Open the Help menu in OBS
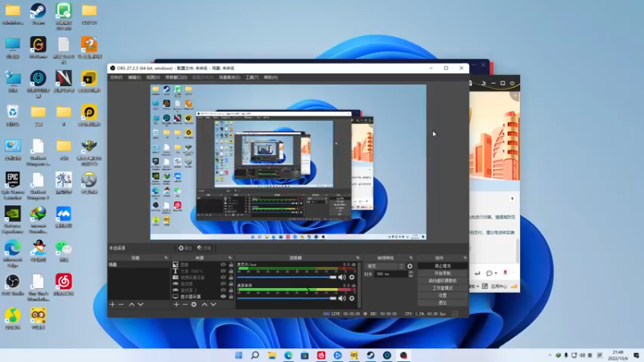The height and width of the screenshot is (362, 644). click(270, 77)
